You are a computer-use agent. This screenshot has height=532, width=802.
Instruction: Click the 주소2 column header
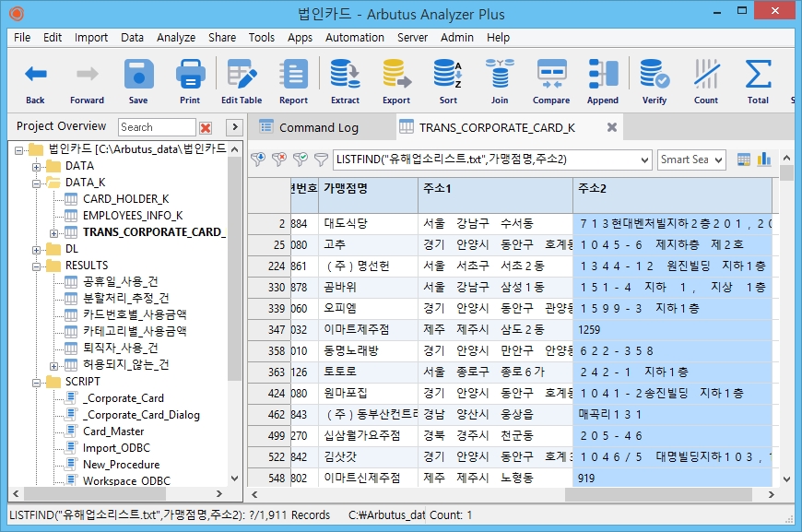(673, 195)
